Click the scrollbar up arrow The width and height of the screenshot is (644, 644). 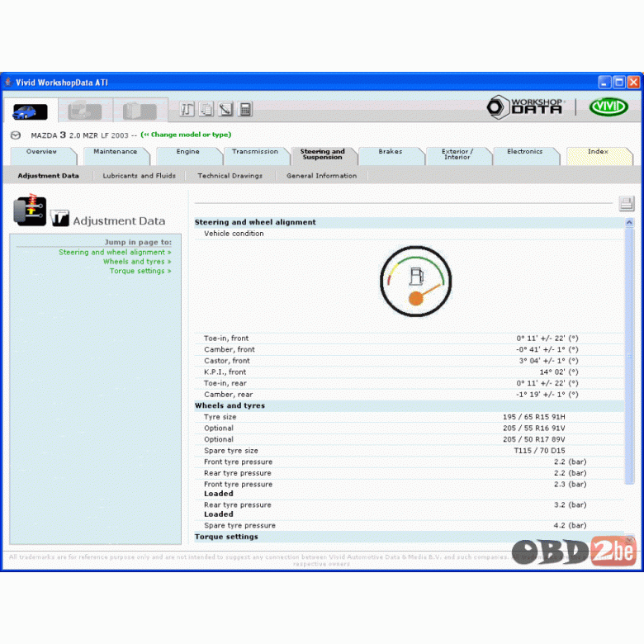point(629,223)
